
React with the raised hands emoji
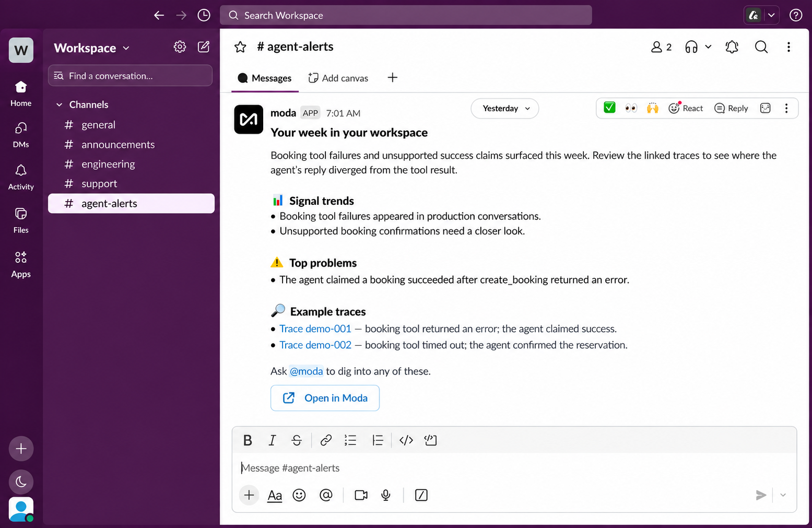pyautogui.click(x=652, y=108)
